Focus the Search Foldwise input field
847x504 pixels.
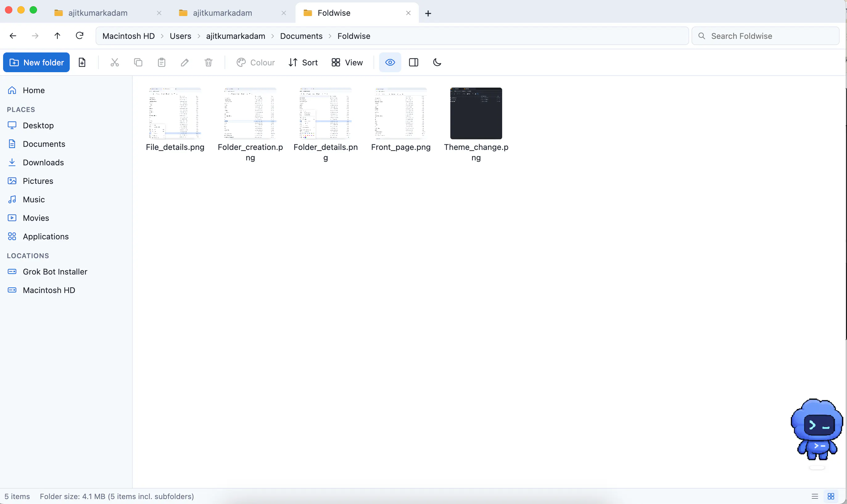[765, 36]
